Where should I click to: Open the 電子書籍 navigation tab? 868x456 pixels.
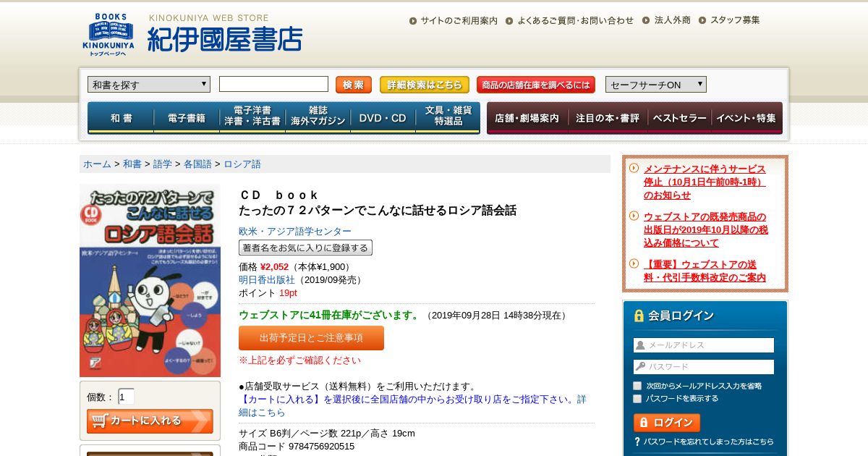[x=187, y=118]
